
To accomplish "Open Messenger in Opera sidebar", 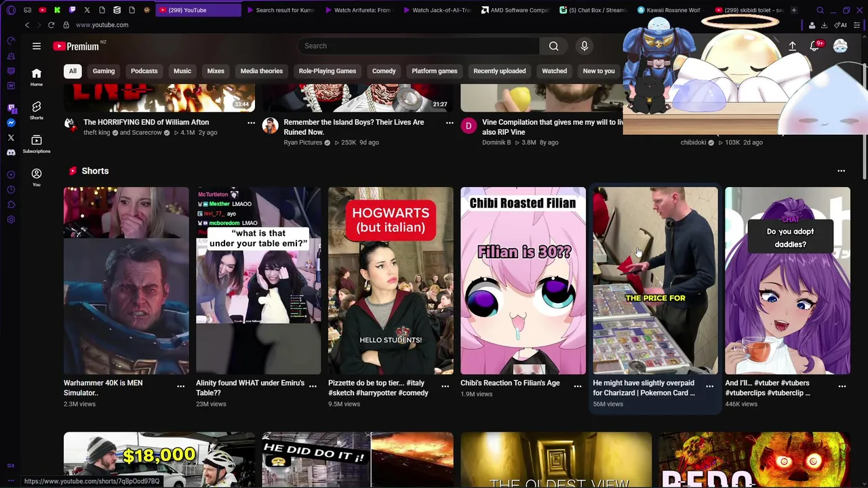I will point(11,123).
